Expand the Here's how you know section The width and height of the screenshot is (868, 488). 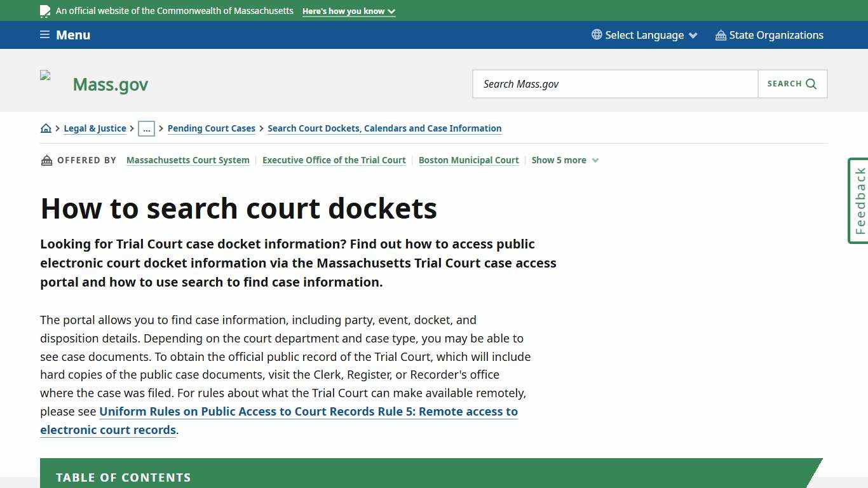(x=348, y=11)
